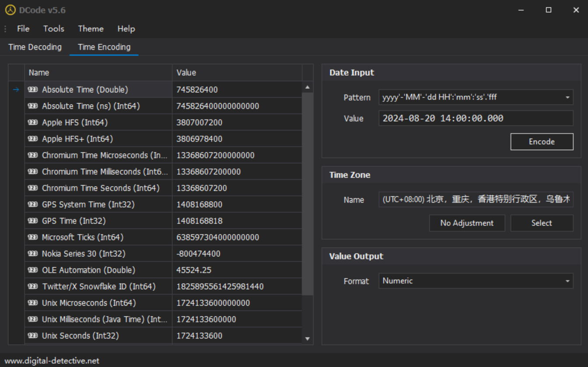Open the Tools menu
Screen dimensions: 588x367
(53, 29)
